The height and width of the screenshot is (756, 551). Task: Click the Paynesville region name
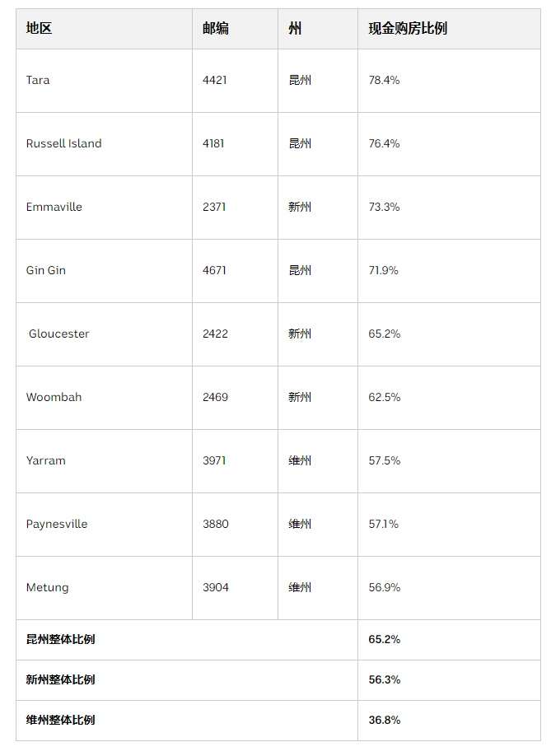57,524
